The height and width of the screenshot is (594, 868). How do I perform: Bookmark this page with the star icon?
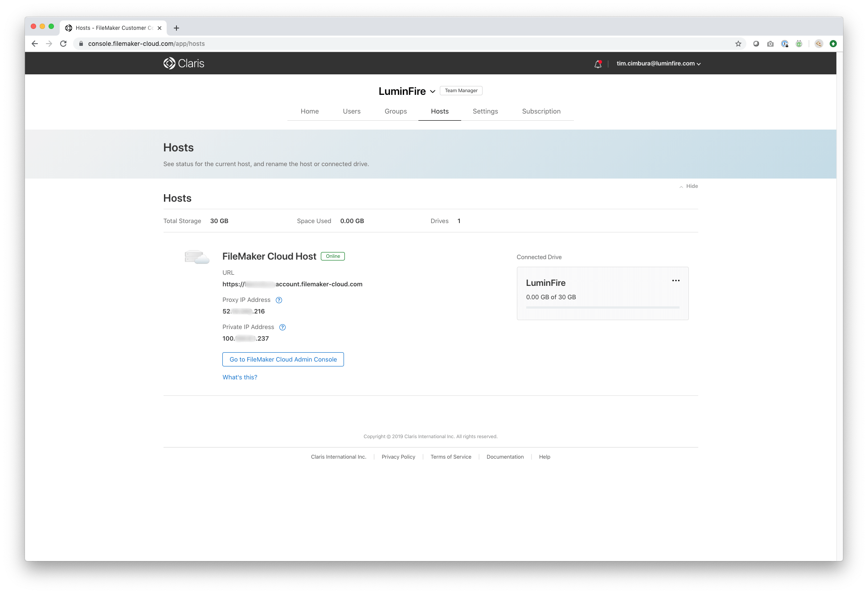tap(738, 44)
